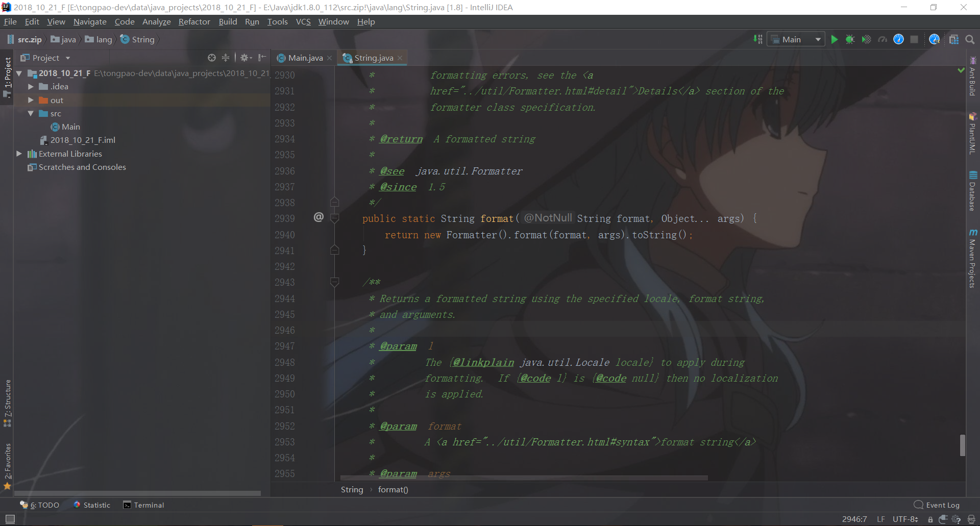Click the editor vertical scrollbar thumb
Viewport: 980px width, 526px height.
tap(962, 445)
